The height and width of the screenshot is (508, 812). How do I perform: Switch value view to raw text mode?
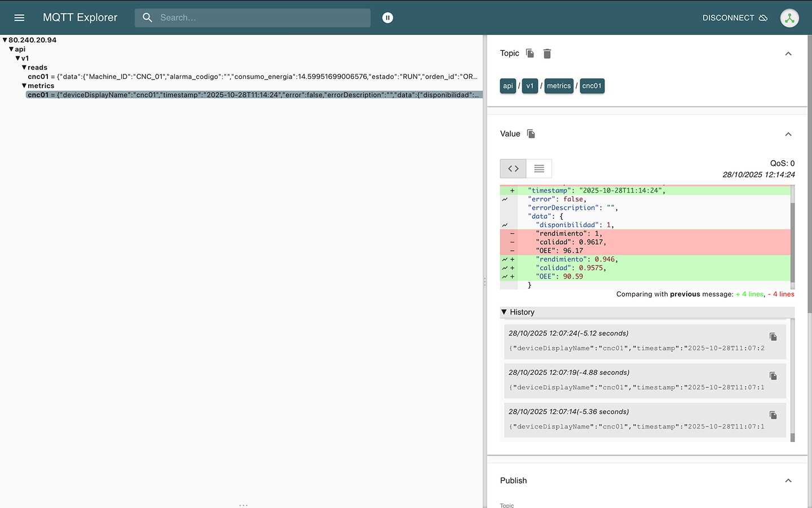(x=539, y=169)
